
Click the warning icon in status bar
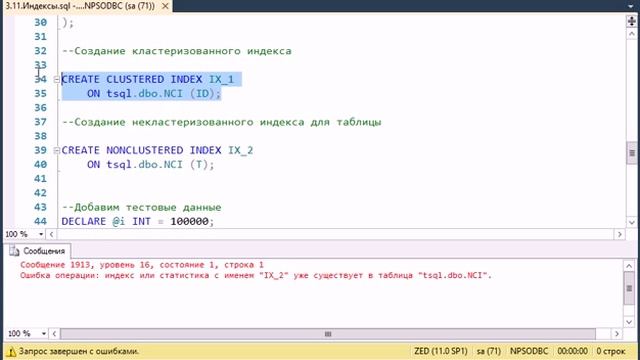point(11,351)
